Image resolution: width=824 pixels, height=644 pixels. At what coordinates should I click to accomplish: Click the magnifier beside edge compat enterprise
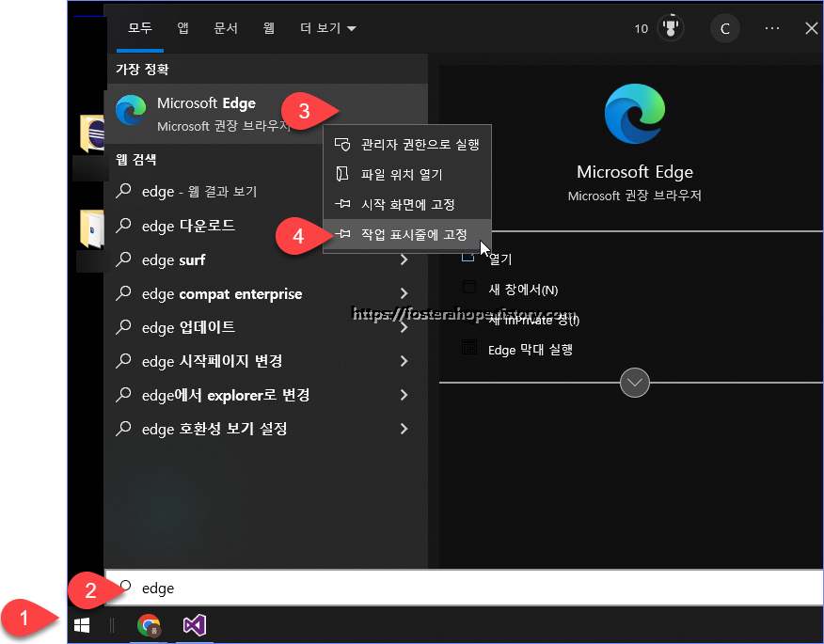(123, 292)
